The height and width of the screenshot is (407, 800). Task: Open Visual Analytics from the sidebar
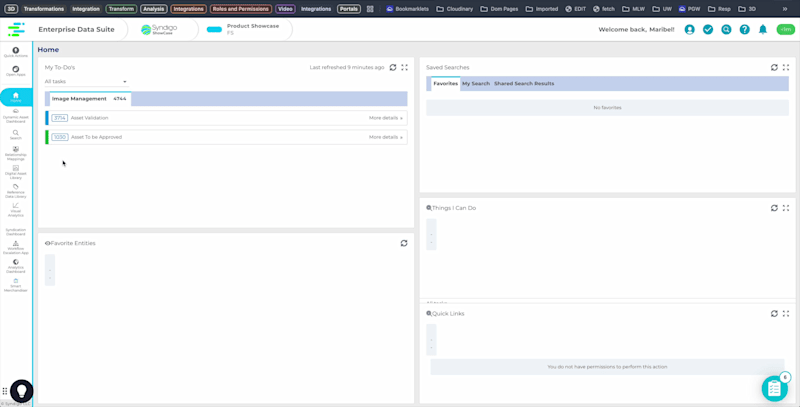click(16, 208)
